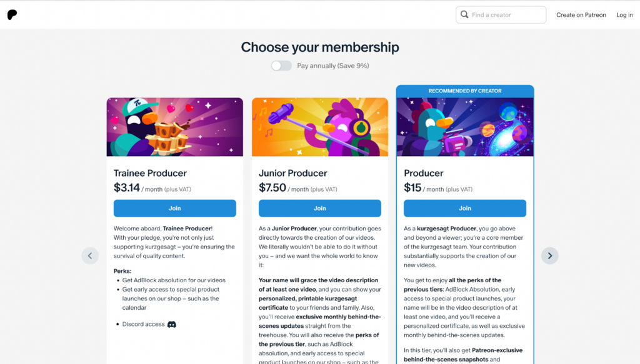Join the Trainee Producer tier
Viewport: 640px width, 364px height.
point(175,209)
